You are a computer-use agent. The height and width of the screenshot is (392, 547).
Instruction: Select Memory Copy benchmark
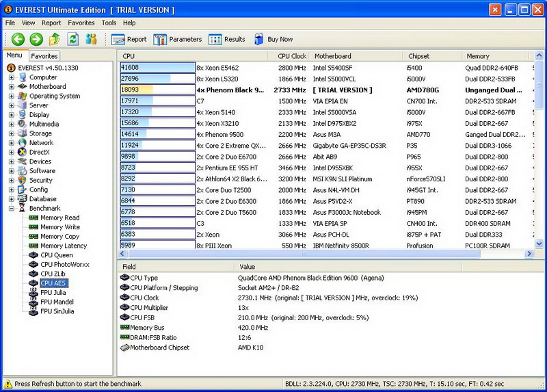pyautogui.click(x=60, y=237)
